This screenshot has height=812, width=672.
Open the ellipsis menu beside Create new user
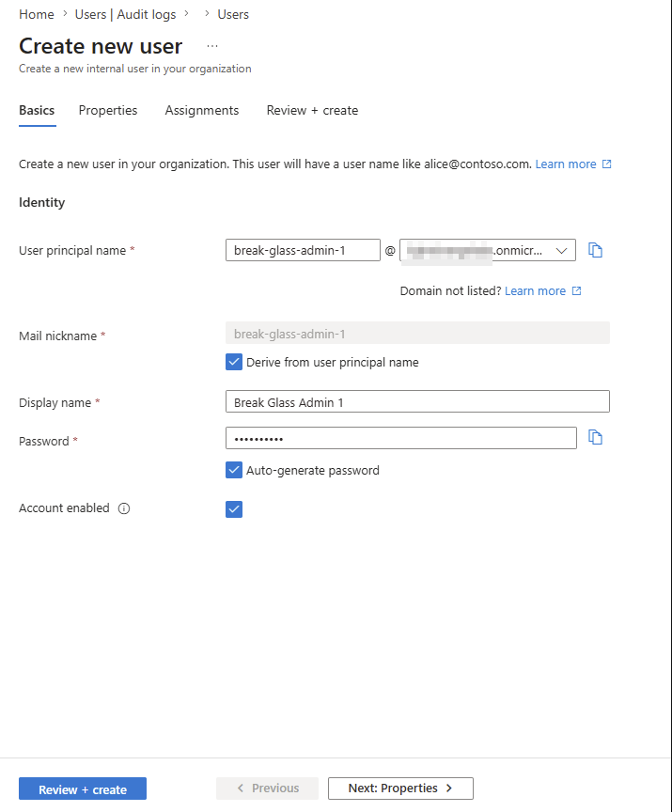coord(212,46)
